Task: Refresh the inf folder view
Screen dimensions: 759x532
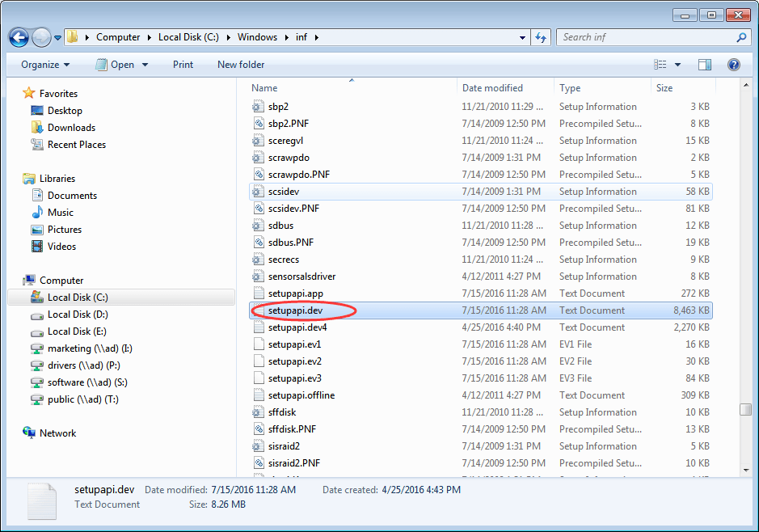Action: tap(540, 37)
